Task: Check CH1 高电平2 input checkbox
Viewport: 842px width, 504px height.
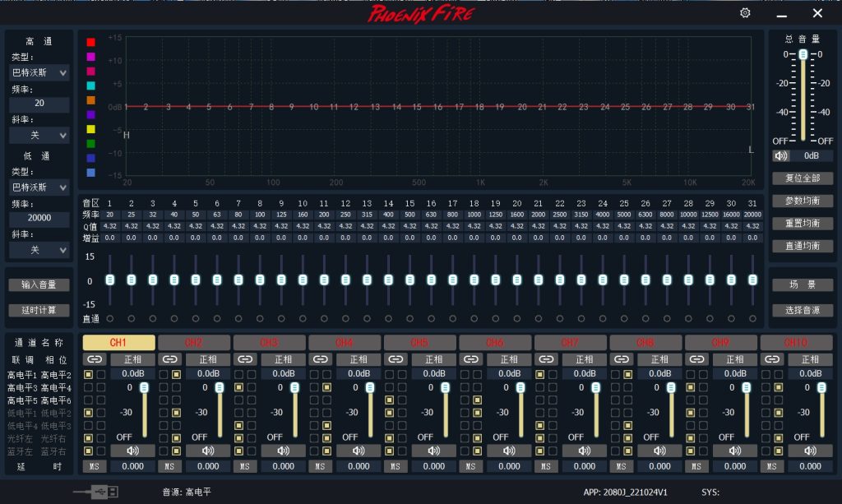Action: tap(101, 374)
